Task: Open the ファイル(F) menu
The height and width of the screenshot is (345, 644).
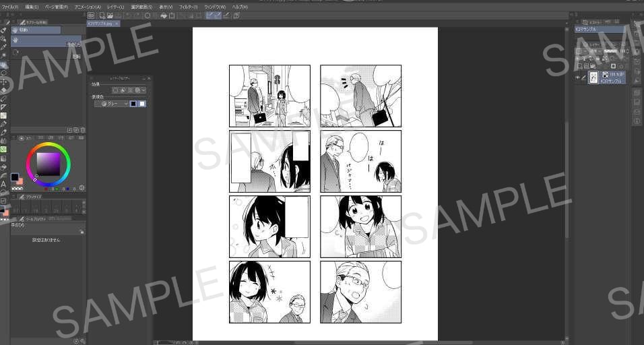Action: [x=10, y=7]
